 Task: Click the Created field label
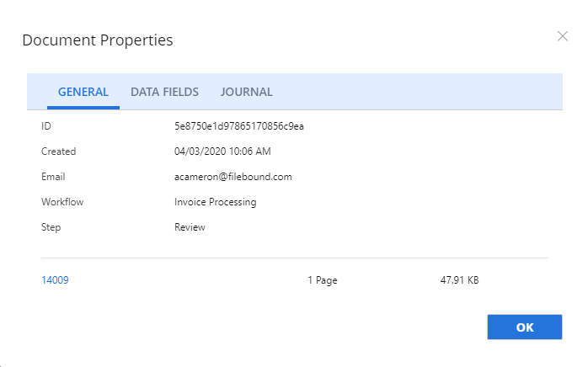tap(58, 152)
